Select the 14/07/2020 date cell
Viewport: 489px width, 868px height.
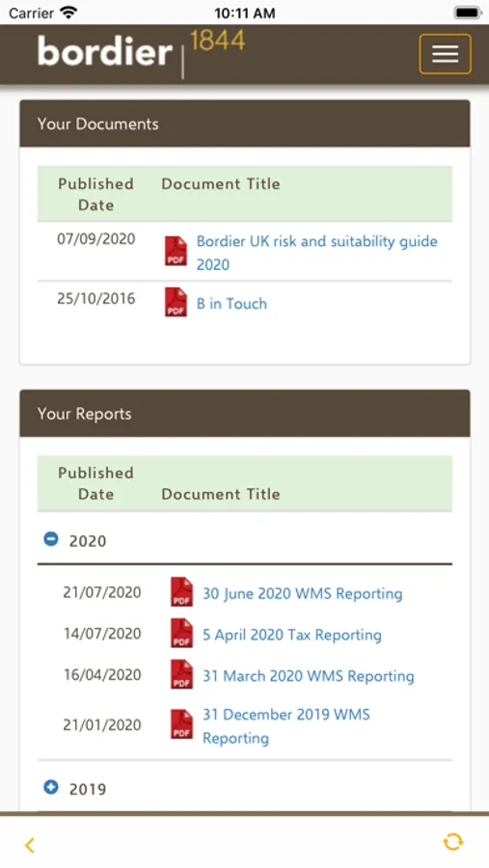(102, 634)
